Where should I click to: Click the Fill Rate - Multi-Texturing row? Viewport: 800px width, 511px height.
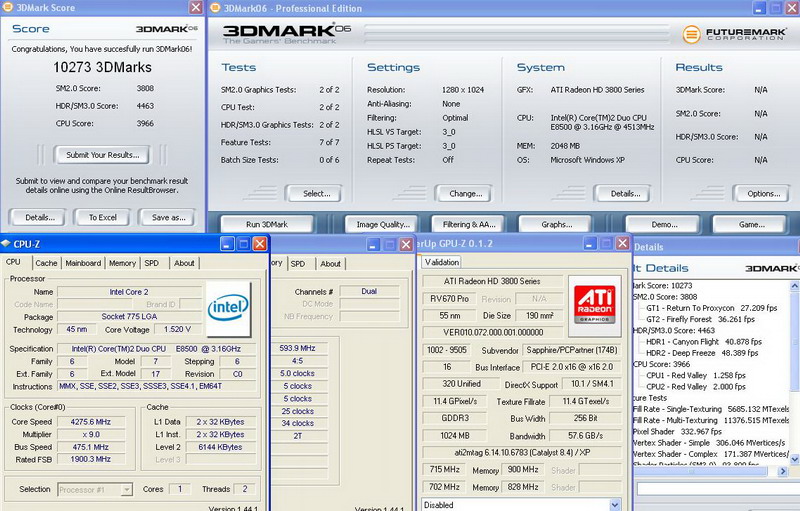pyautogui.click(x=711, y=420)
